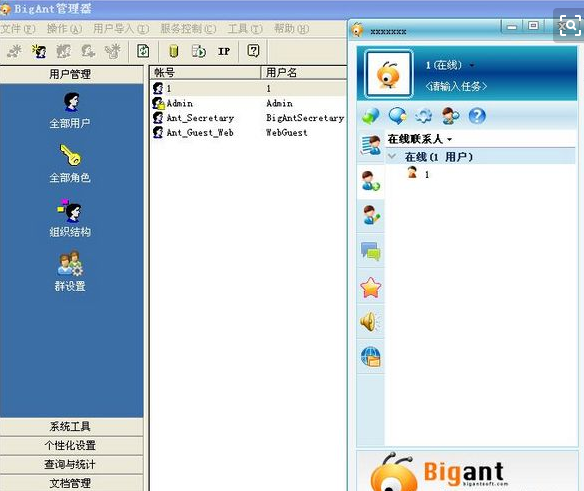Expand the 文档管理 panel section

pyautogui.click(x=71, y=483)
